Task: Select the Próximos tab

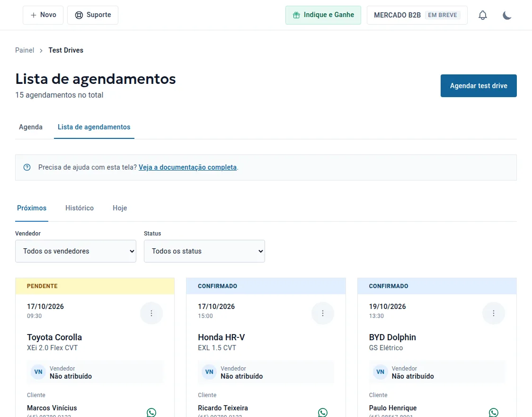Action: [x=32, y=208]
